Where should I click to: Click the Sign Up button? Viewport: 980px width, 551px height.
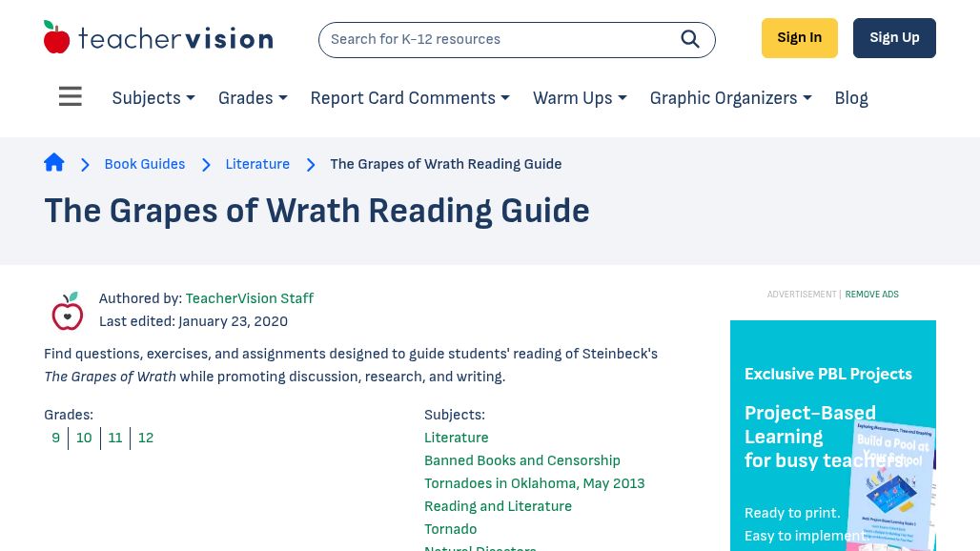click(x=894, y=37)
